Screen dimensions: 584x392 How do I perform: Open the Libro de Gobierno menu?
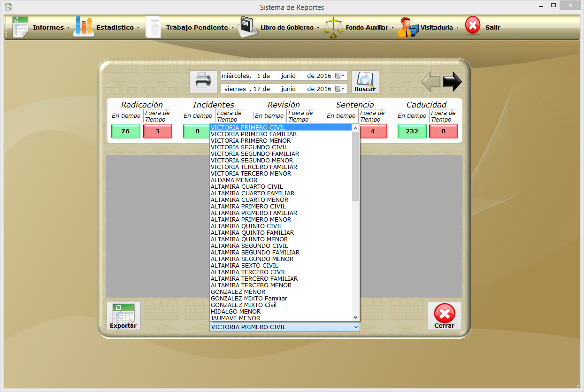pyautogui.click(x=290, y=27)
